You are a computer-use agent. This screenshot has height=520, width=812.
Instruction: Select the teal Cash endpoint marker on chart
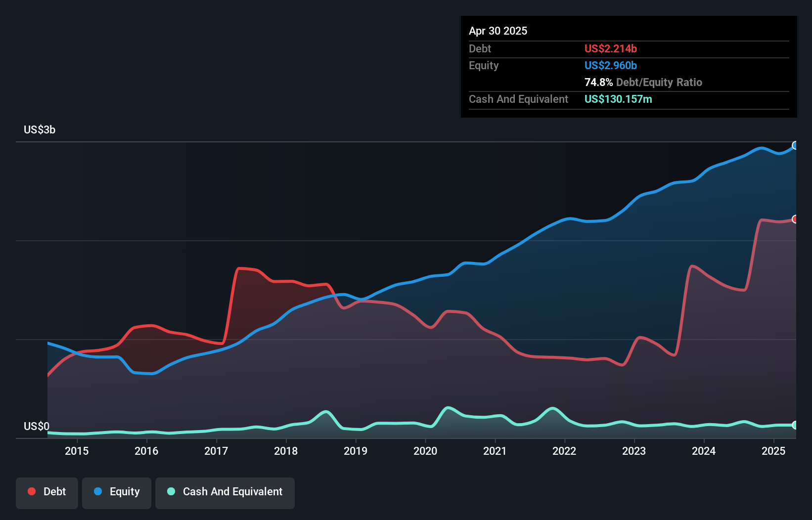(795, 425)
